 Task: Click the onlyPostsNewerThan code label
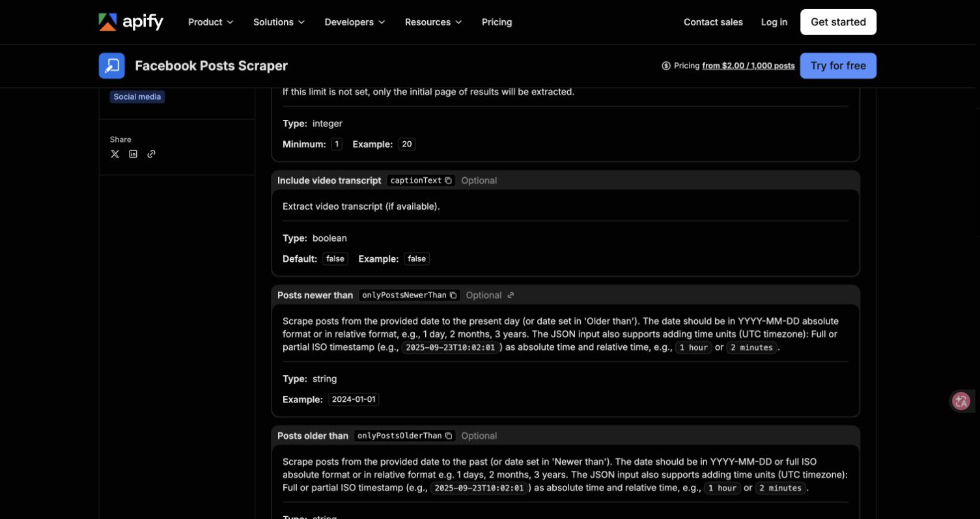coord(404,295)
